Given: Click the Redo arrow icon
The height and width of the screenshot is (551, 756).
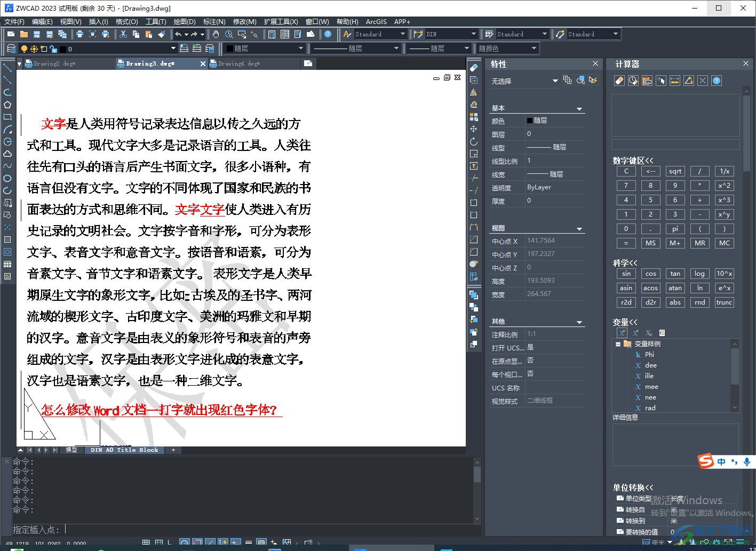Looking at the screenshot, I should (x=194, y=34).
